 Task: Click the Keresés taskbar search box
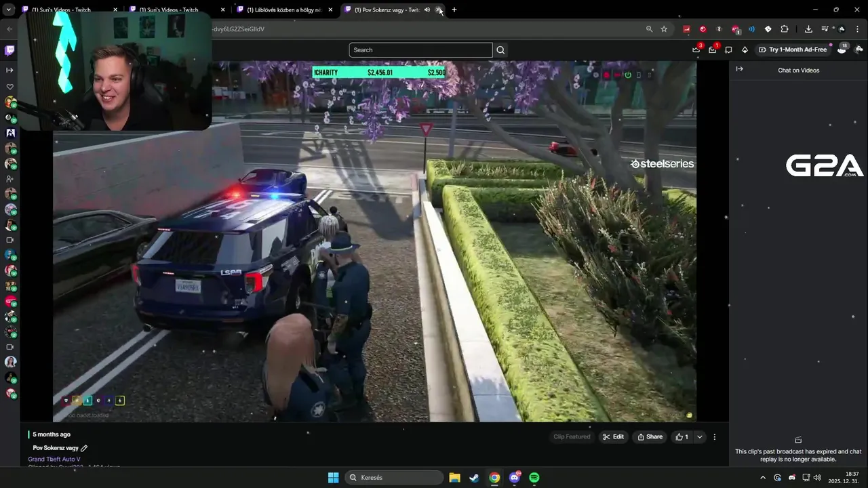(x=394, y=478)
